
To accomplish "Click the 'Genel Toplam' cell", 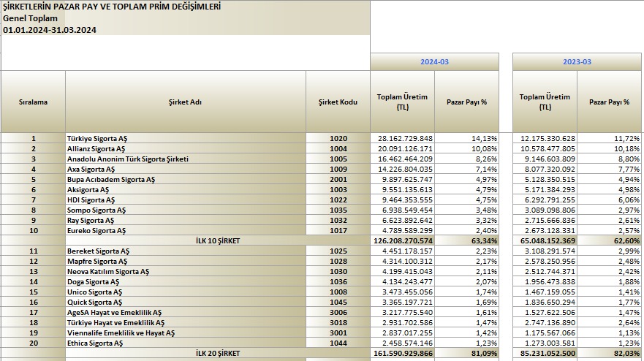I will coord(186,18).
